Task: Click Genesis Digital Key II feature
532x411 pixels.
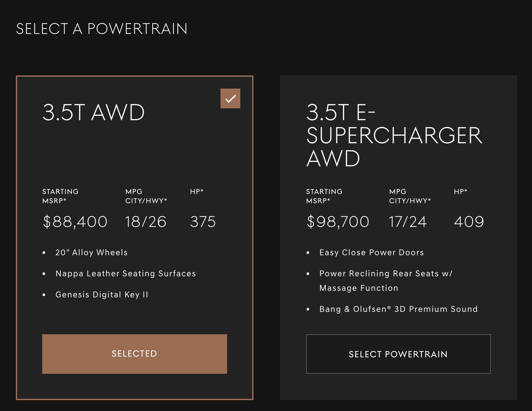Action: coord(102,295)
